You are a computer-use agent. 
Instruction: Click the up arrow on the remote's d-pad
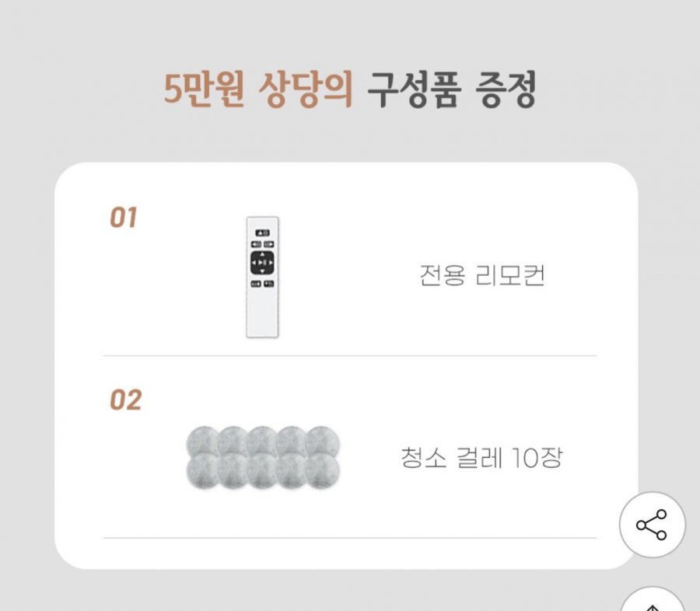point(262,255)
